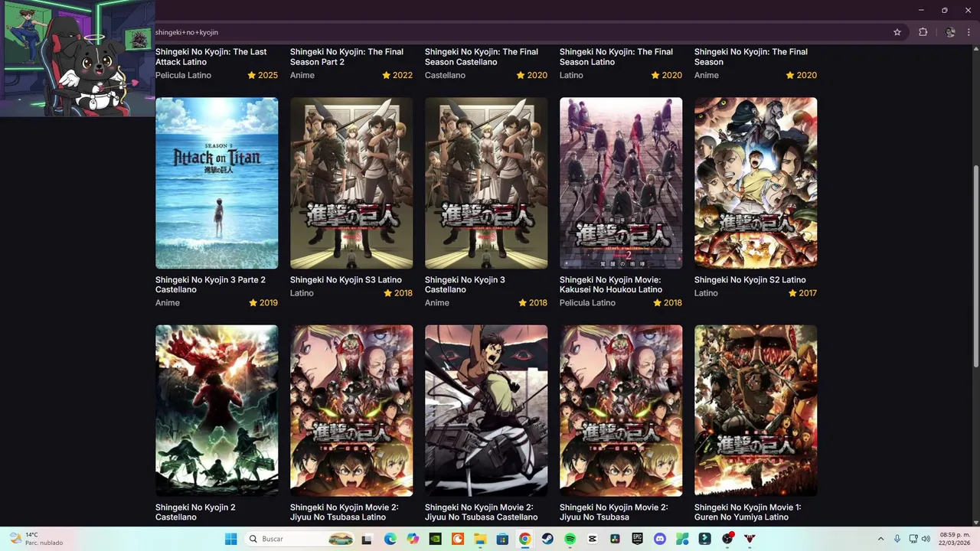Viewport: 980px width, 551px height.
Task: Open the Shingeki No Kyojin S2 Latino poster
Action: [756, 183]
